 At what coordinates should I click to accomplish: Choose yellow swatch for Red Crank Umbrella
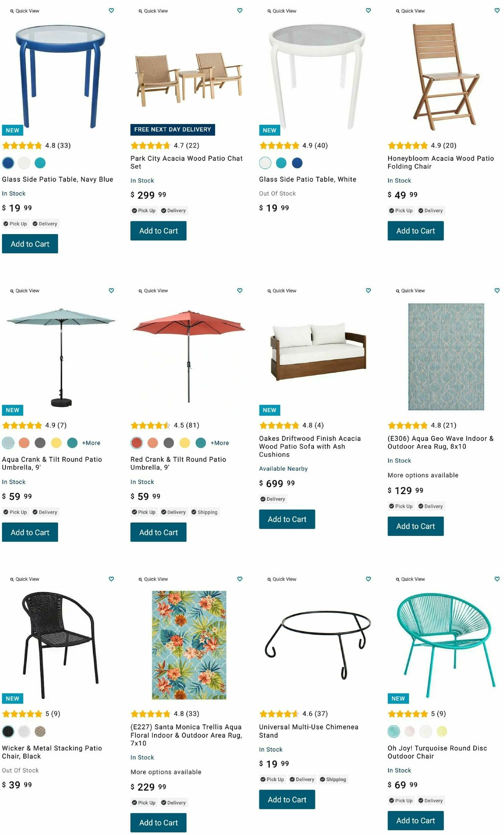pyautogui.click(x=185, y=443)
